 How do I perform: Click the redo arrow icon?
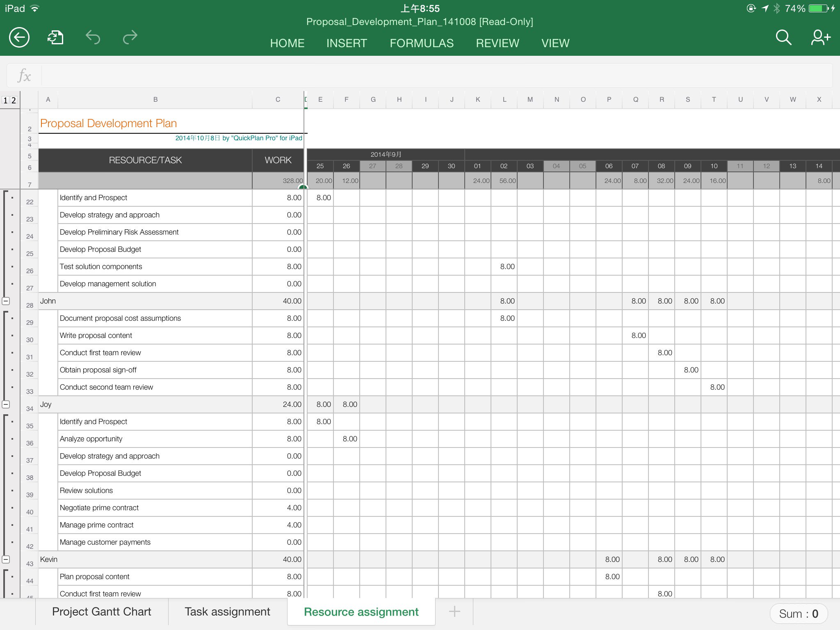point(130,38)
